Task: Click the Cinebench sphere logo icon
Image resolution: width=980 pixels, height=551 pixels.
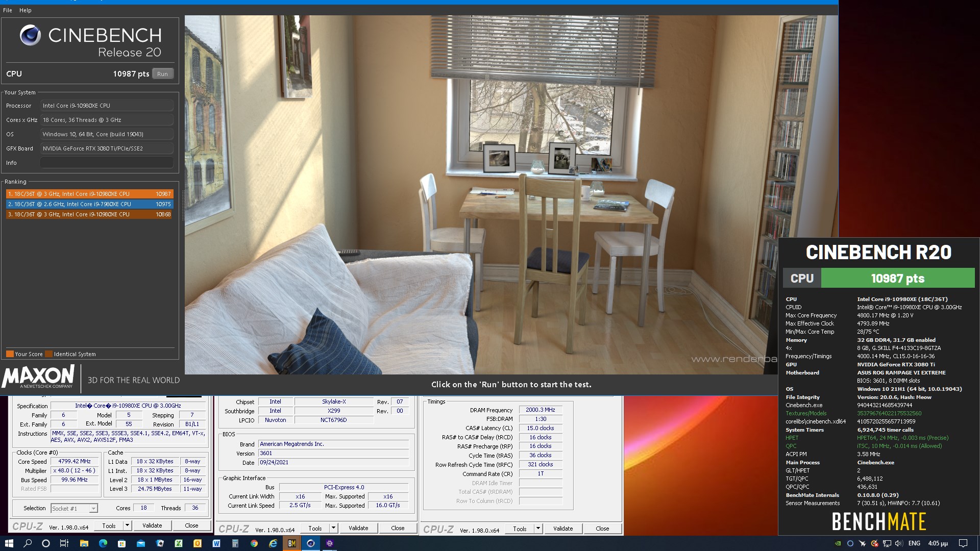Action: [30, 35]
